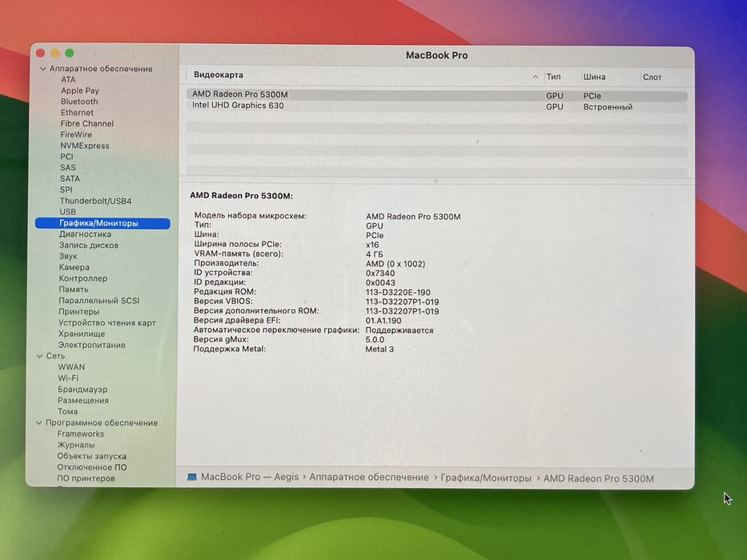Open Объекты запуска item
Viewport: 747px width, 560px height.
(91, 456)
